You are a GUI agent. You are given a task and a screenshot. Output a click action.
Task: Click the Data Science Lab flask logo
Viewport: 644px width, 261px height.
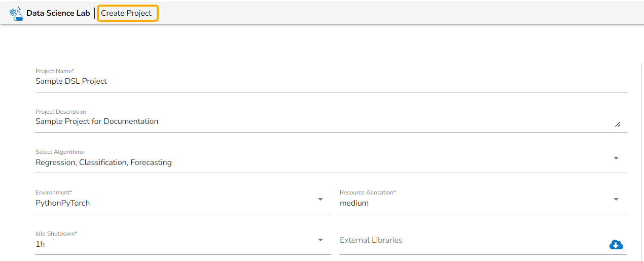coord(17,14)
